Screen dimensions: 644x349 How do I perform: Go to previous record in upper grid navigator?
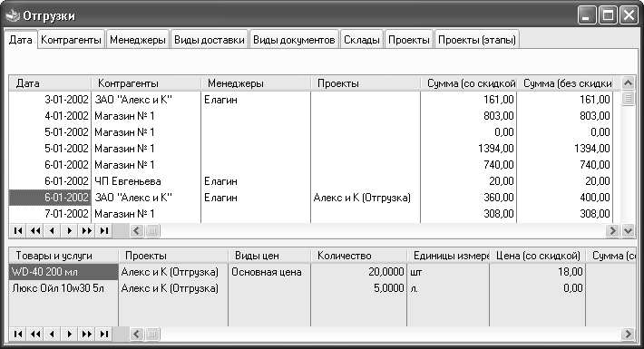pos(53,231)
